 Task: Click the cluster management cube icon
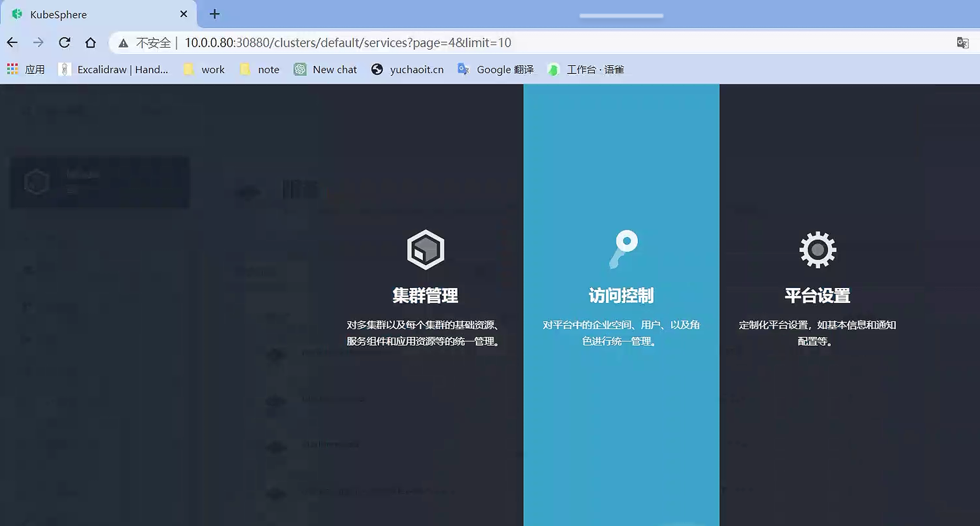tap(425, 250)
